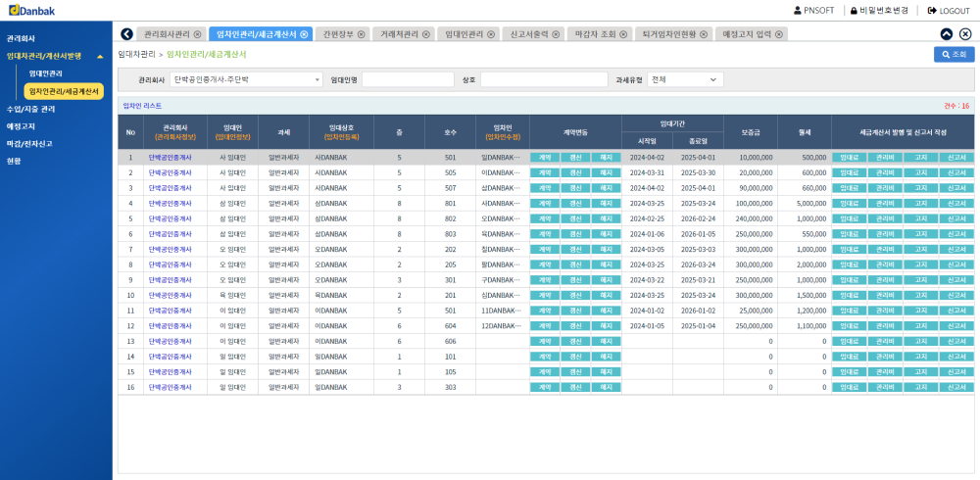Close the 간편장부 tab via its x icon
This screenshot has height=480, width=980.
361,34
